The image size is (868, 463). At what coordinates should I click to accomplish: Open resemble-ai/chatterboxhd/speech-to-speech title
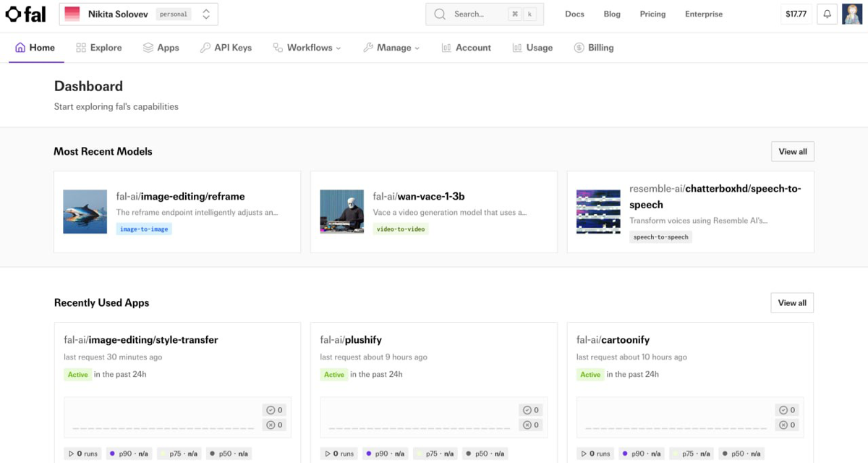(x=715, y=196)
